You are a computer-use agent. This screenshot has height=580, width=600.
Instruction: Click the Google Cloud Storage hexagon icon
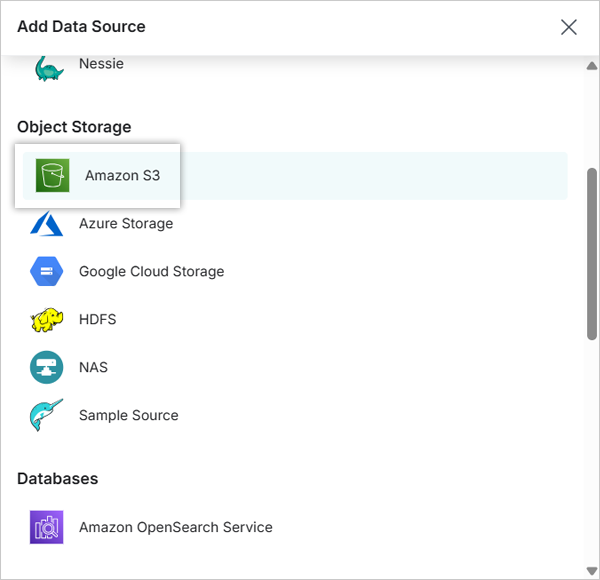click(46, 271)
